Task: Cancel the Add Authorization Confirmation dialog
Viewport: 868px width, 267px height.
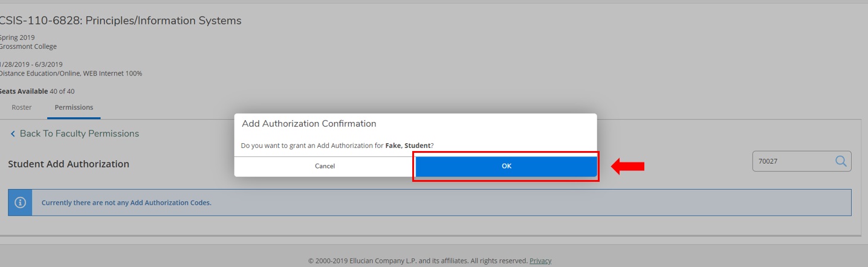Action: pos(325,166)
